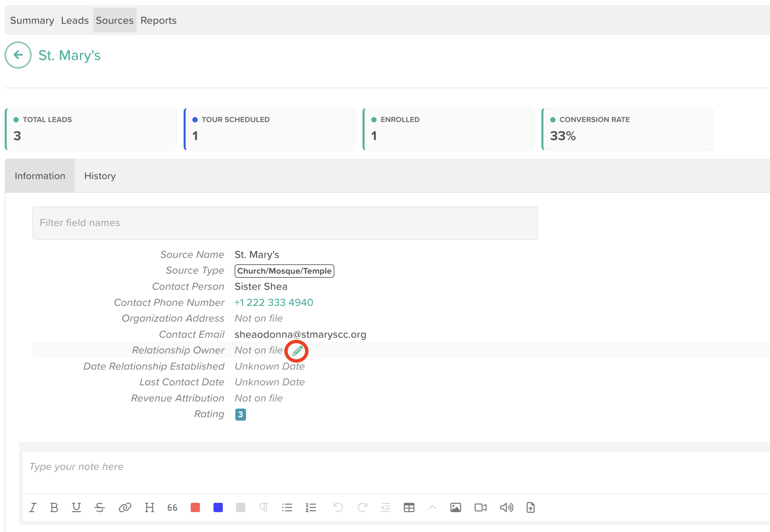Click the paragraph mark icon
The height and width of the screenshot is (532, 770).
click(x=264, y=508)
